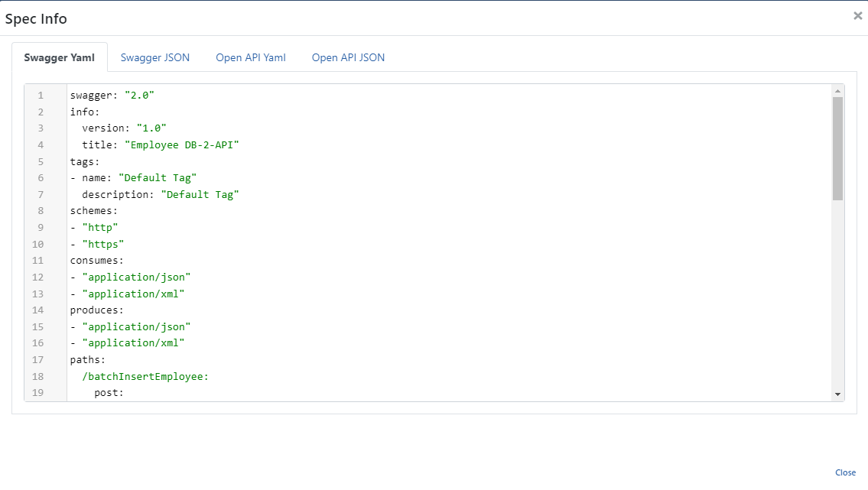Click the vertical scrollbar thumb

[x=838, y=148]
